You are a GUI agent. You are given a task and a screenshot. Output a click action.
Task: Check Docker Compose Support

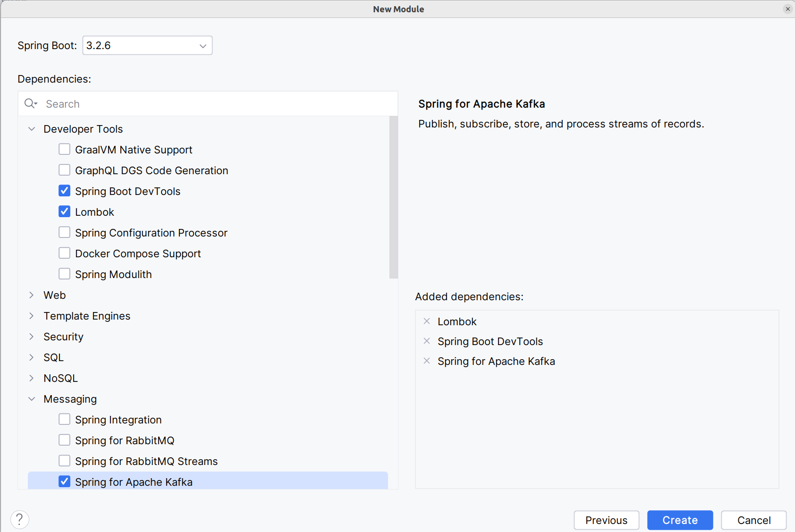(x=64, y=253)
